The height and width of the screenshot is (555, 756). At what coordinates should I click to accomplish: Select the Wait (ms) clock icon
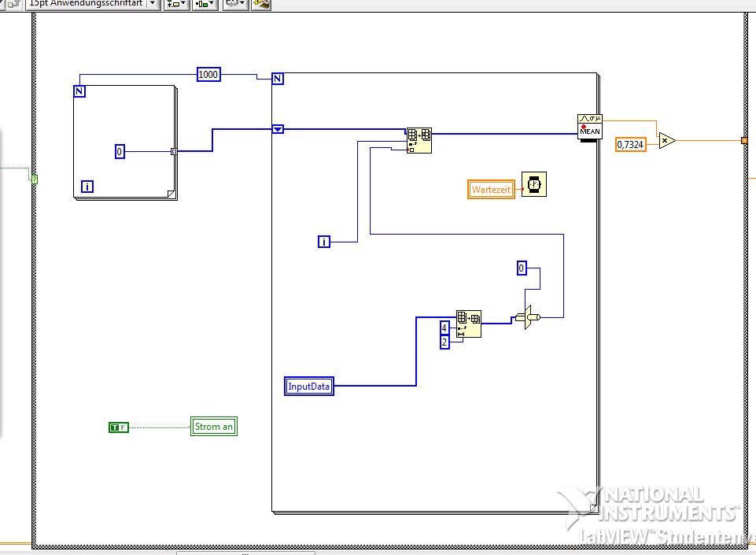(533, 184)
